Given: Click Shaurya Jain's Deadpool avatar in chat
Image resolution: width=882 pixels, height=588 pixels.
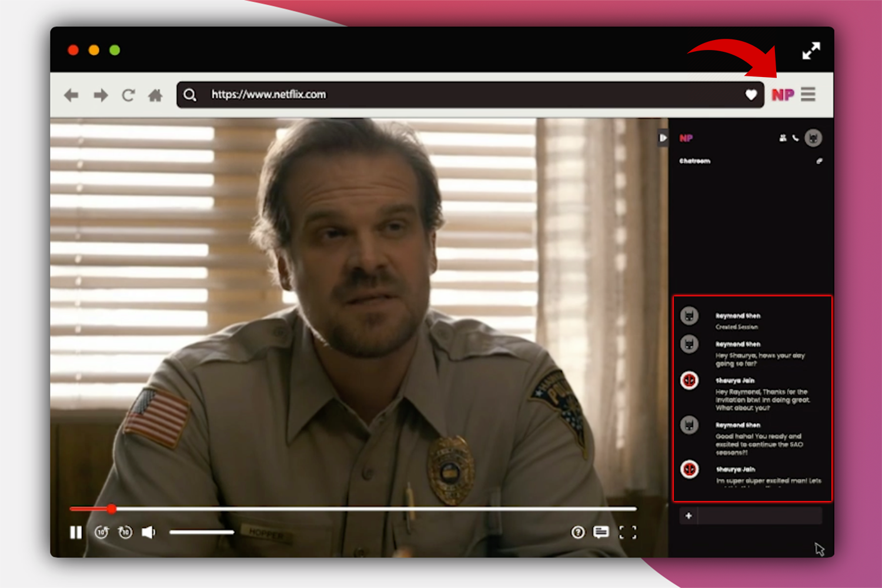Looking at the screenshot, I should click(x=689, y=380).
